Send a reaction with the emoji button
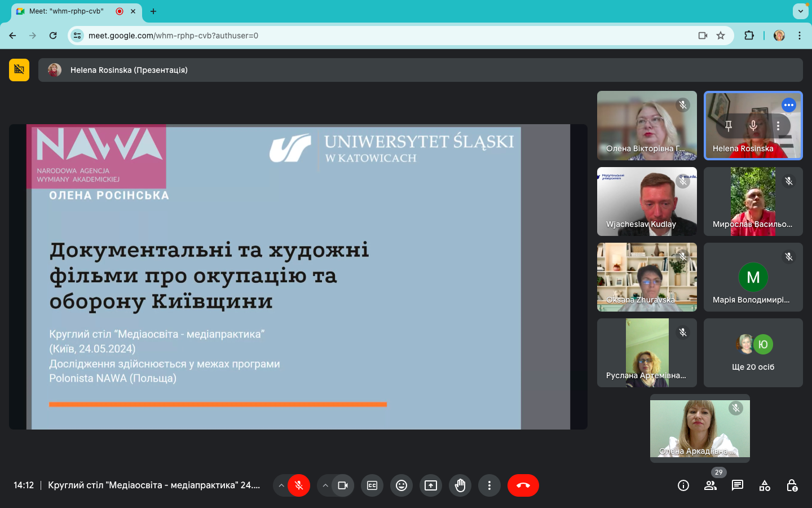 pos(401,485)
